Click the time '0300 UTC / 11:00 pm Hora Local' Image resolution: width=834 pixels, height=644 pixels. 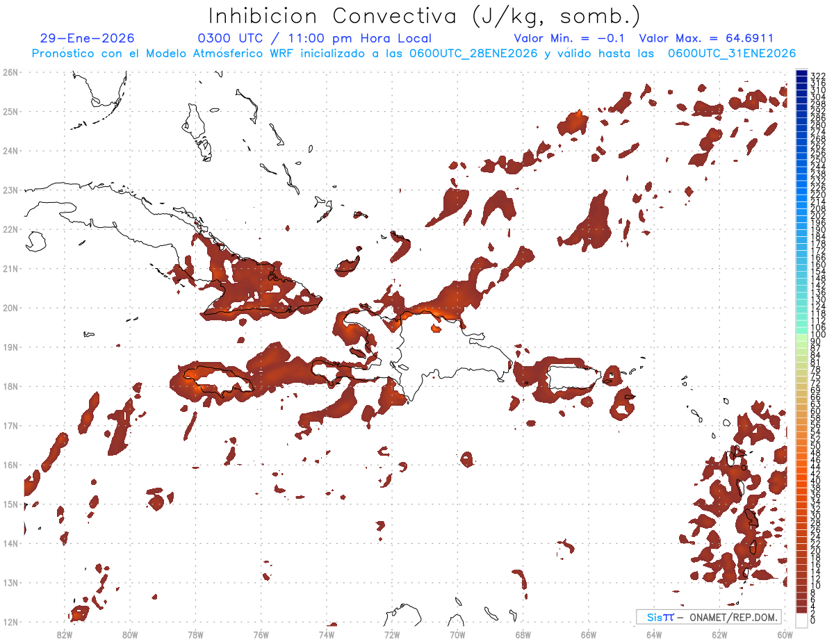point(315,38)
